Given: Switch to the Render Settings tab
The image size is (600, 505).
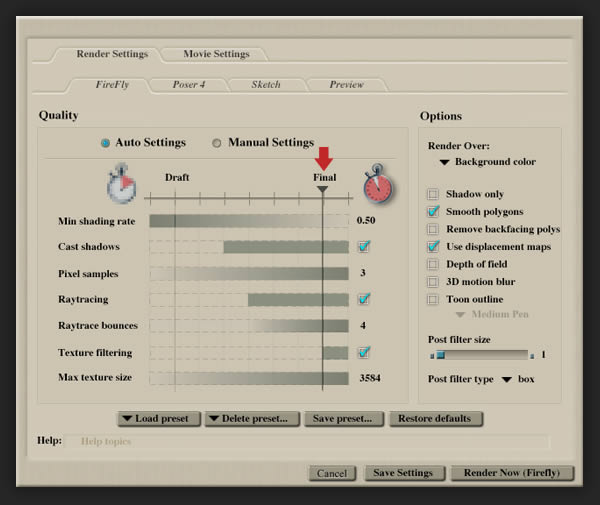Looking at the screenshot, I should (112, 54).
